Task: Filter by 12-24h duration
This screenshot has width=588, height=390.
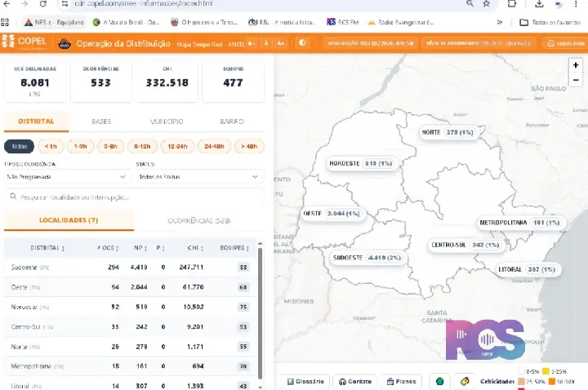Action: [177, 146]
